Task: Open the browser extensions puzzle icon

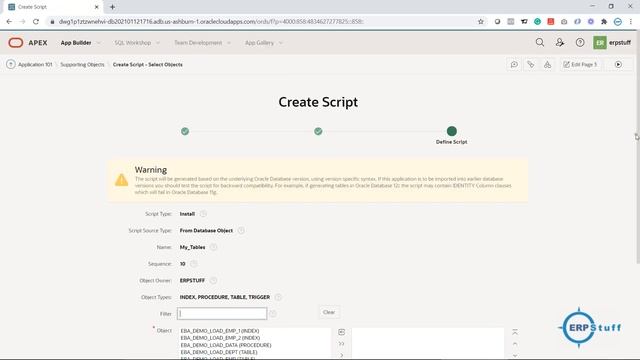Action: pyautogui.click(x=604, y=22)
